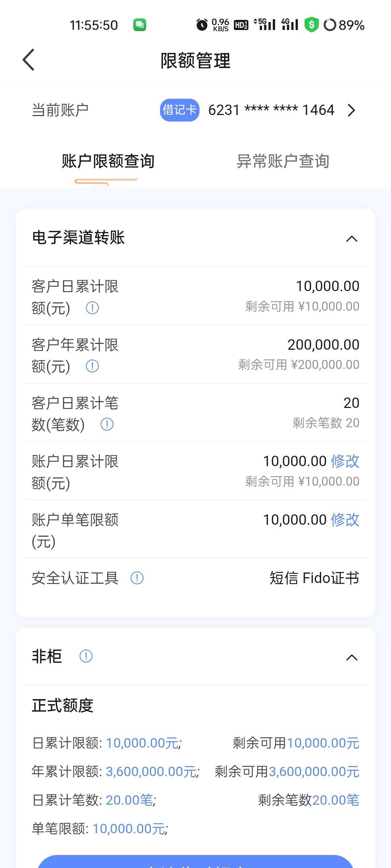Collapse the 电子渠道转账 section
Screen dimensions: 391x868
[x=352, y=239]
